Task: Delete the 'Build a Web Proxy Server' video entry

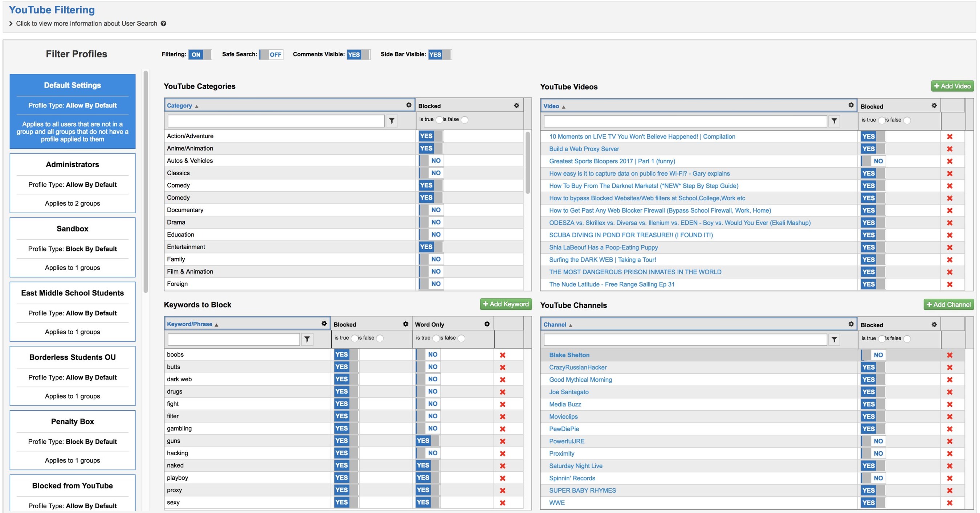Action: click(x=950, y=149)
